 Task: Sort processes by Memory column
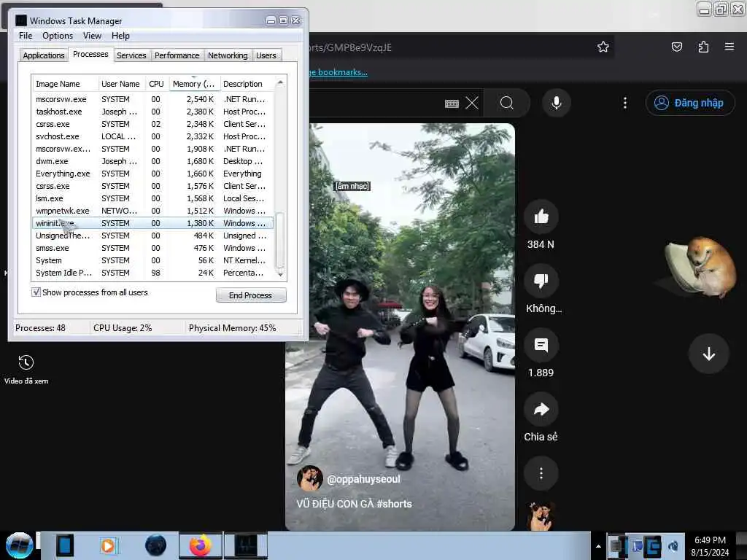pyautogui.click(x=194, y=84)
